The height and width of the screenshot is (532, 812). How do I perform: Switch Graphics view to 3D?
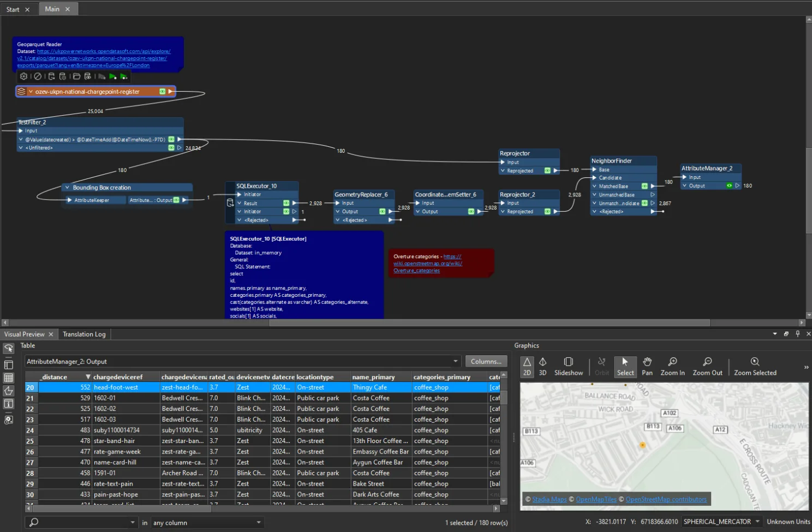(x=542, y=366)
